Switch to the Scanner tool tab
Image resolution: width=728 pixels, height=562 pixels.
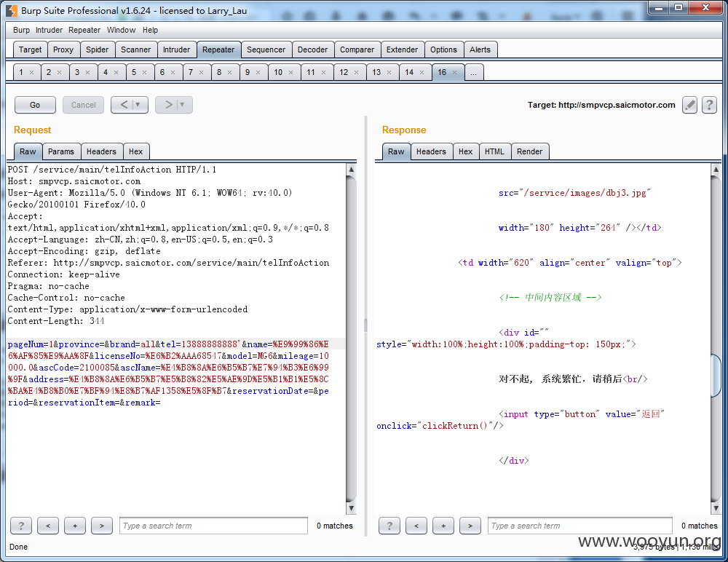(135, 50)
